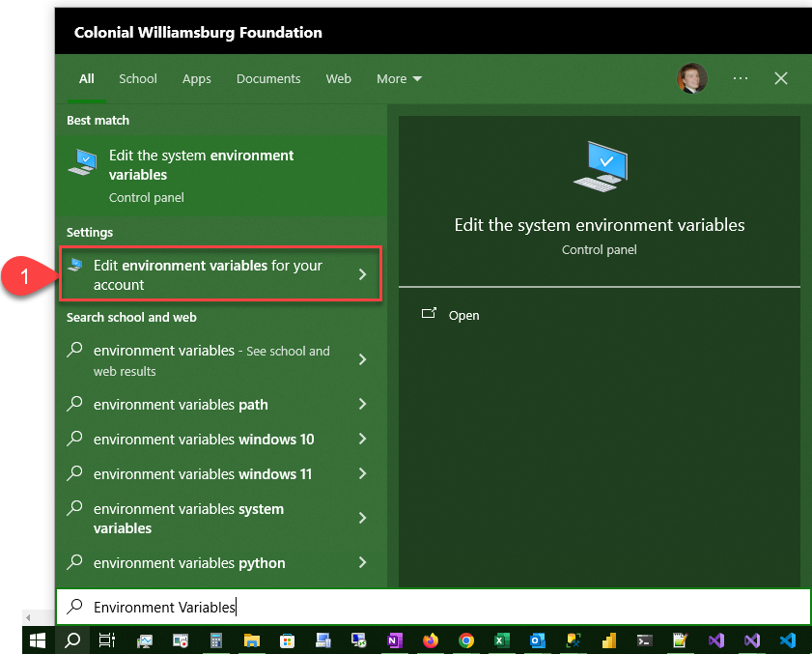Select 'environment variables system variables' suggestion
The height and width of the screenshot is (654, 812).
click(x=188, y=518)
